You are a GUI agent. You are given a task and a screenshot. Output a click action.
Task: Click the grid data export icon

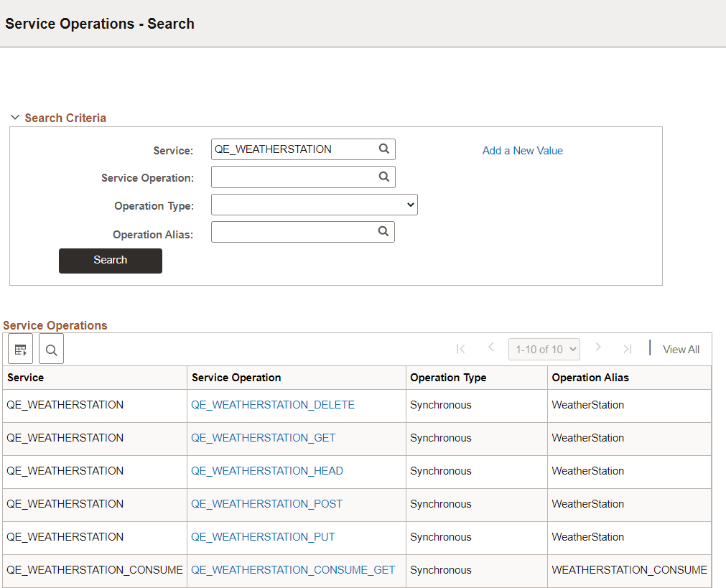(20, 349)
